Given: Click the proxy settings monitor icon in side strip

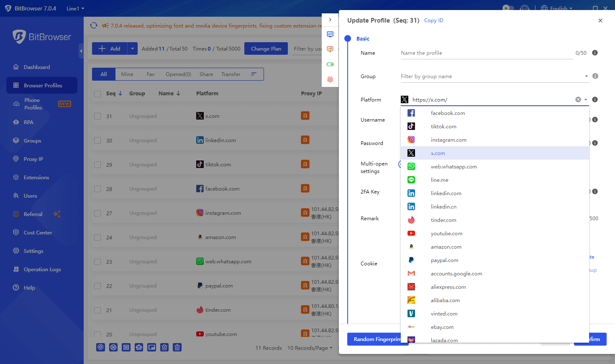Looking at the screenshot, I should point(330,34).
